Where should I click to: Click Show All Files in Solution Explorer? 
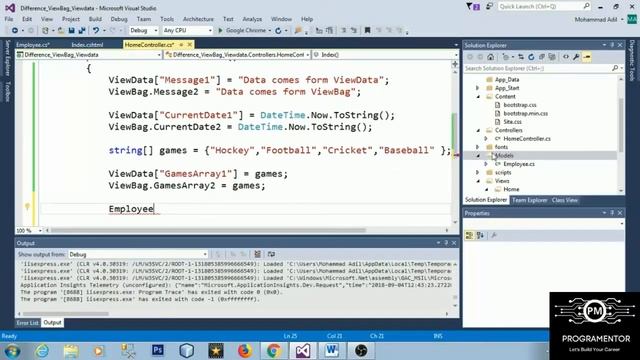(x=552, y=57)
